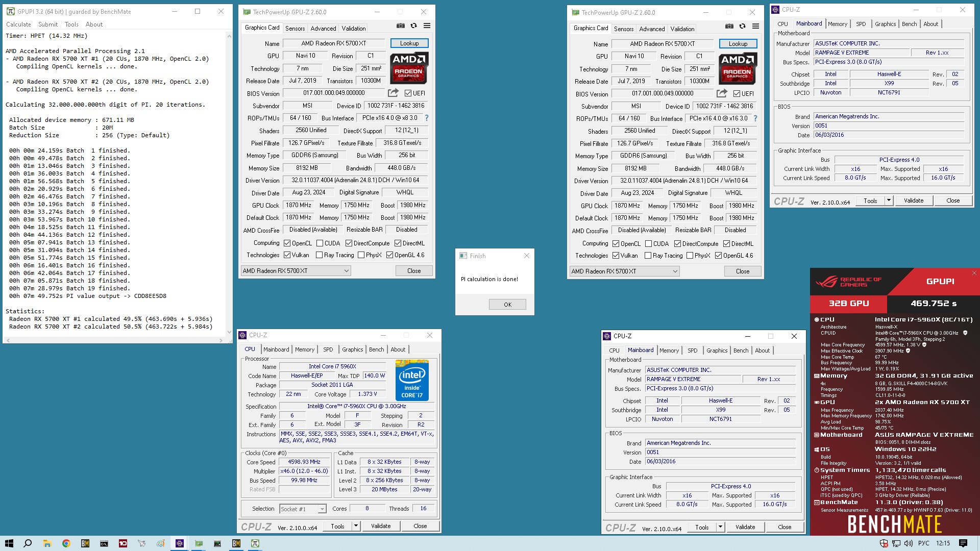The height and width of the screenshot is (551, 980).
Task: Toggle the Vulkan checkbox in the left GPU-Z window
Action: point(287,255)
